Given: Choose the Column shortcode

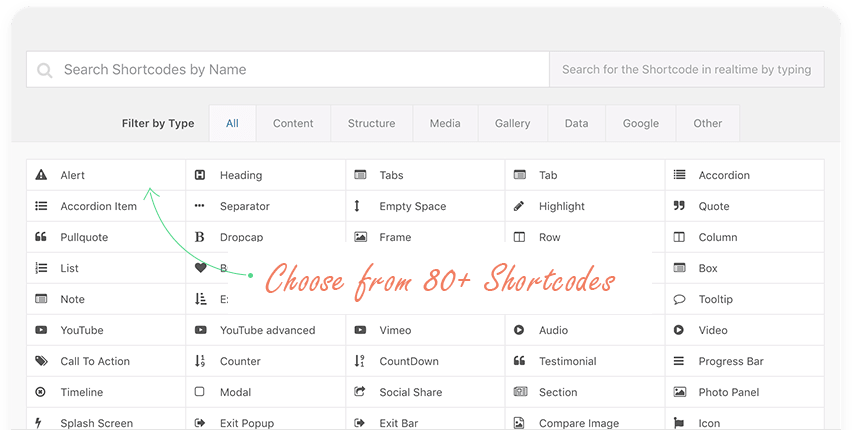Looking at the screenshot, I should pyautogui.click(x=744, y=237).
